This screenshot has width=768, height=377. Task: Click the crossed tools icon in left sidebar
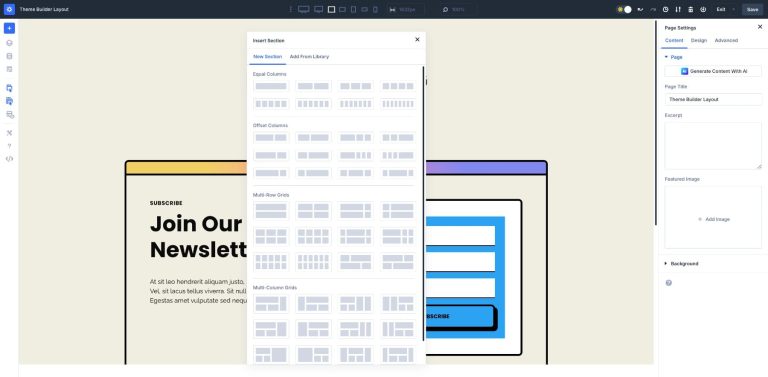[x=9, y=133]
